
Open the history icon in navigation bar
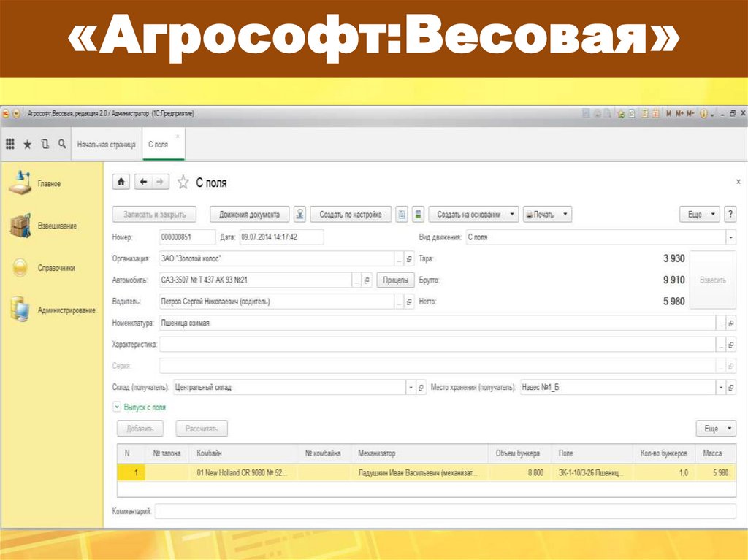pos(45,144)
